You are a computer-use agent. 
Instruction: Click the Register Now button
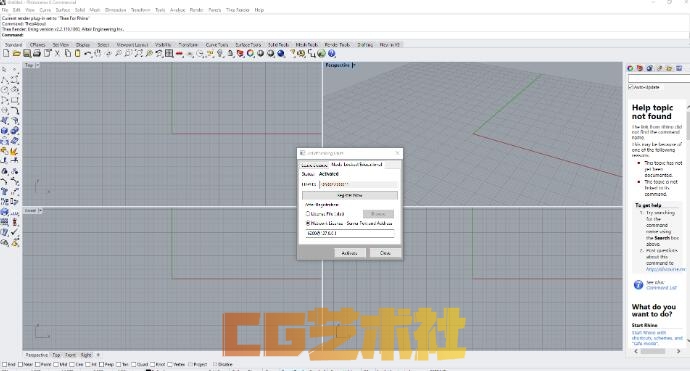(350, 195)
